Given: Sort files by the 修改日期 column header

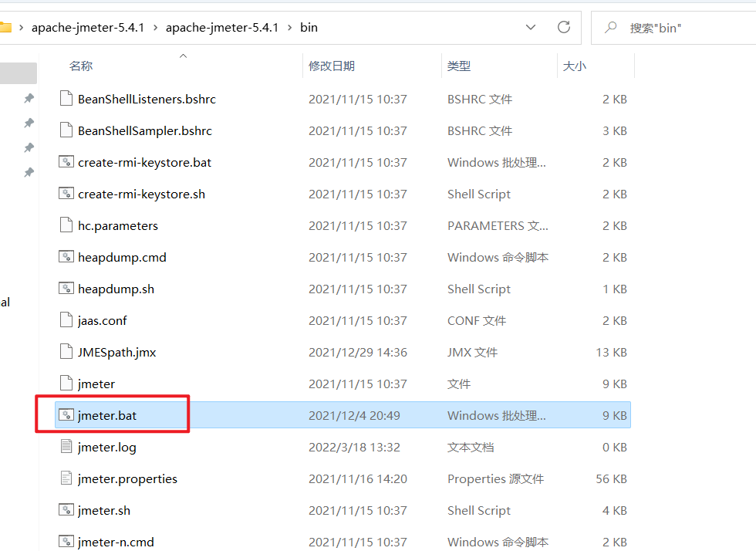Looking at the screenshot, I should pyautogui.click(x=332, y=66).
